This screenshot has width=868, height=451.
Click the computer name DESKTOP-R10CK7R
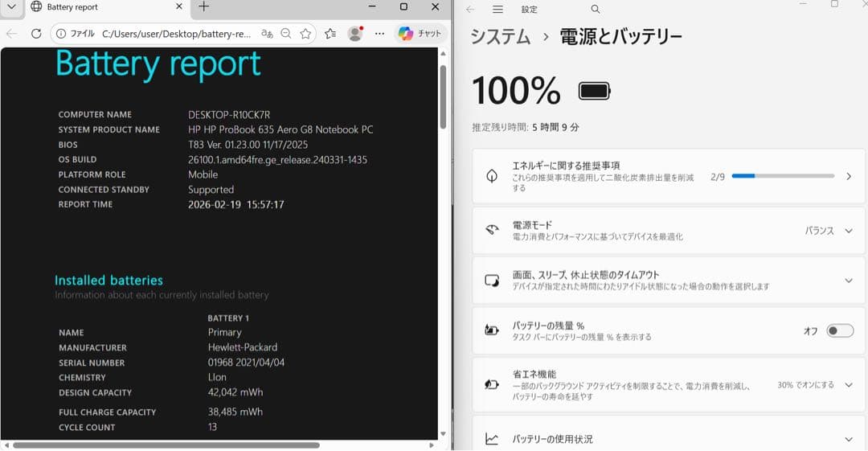coord(229,115)
